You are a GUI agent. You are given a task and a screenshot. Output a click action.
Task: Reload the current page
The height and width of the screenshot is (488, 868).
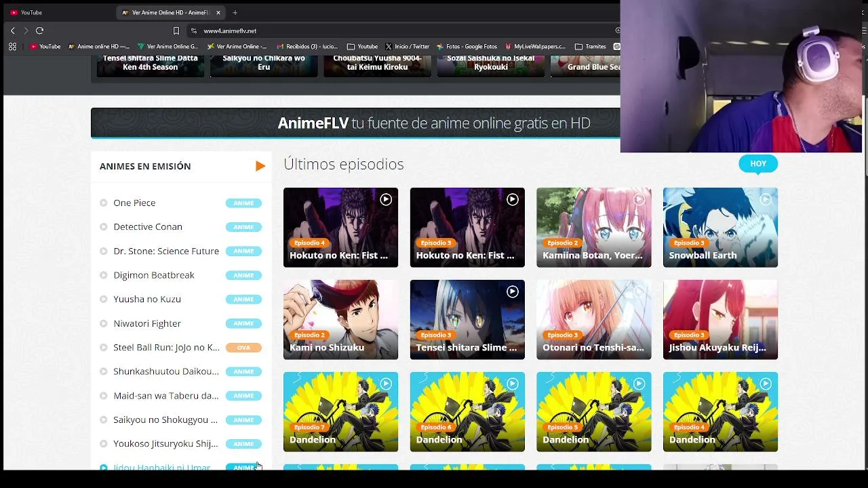point(39,30)
